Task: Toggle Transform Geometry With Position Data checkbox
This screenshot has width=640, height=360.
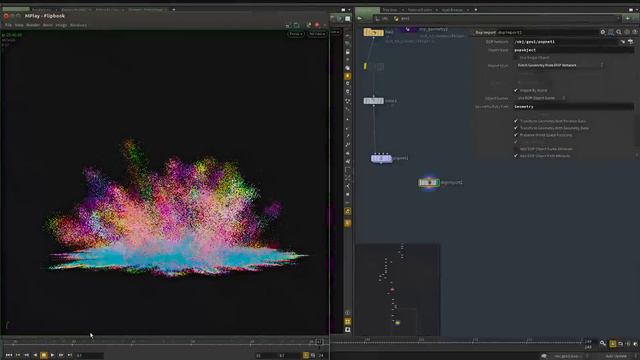Action: tap(516, 121)
